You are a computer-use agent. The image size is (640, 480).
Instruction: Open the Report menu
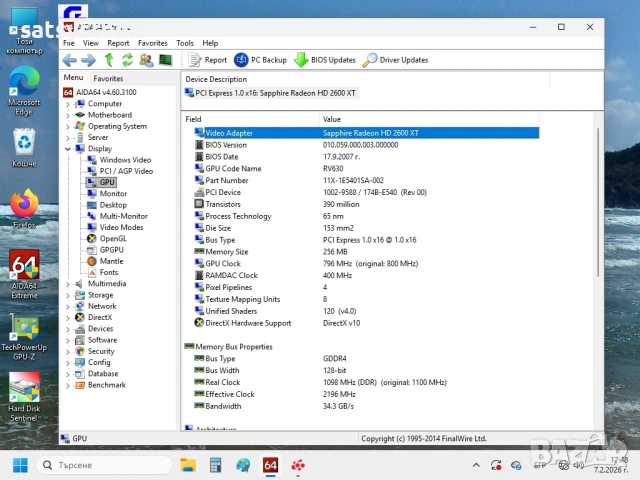coord(118,43)
